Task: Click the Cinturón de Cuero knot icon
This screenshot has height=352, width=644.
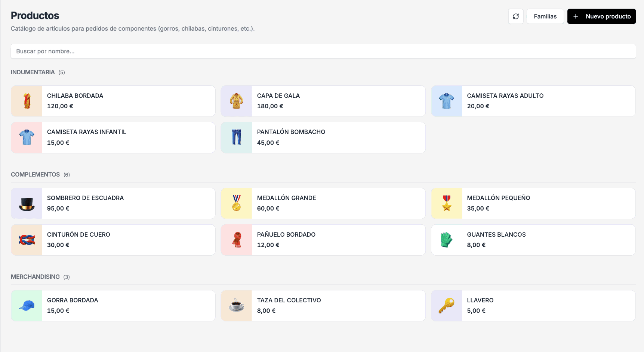Action: (x=27, y=240)
